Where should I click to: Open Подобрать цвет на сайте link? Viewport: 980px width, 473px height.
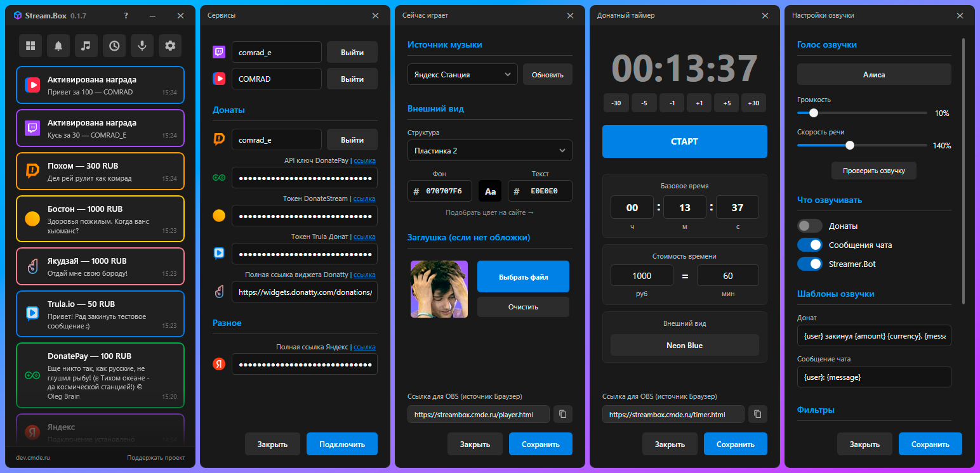(x=490, y=212)
